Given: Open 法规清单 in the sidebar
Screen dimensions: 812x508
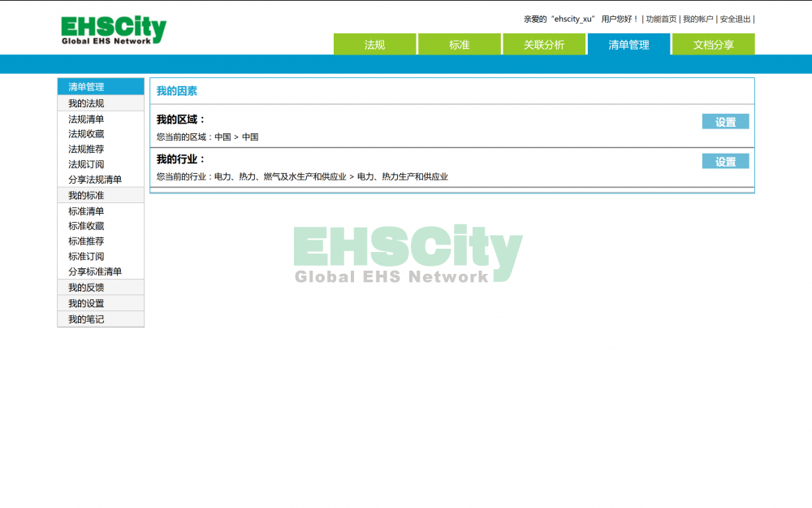Looking at the screenshot, I should [87, 119].
